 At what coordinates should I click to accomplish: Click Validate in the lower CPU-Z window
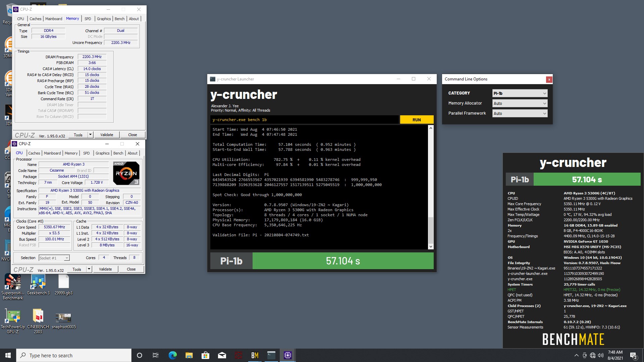coord(105,269)
